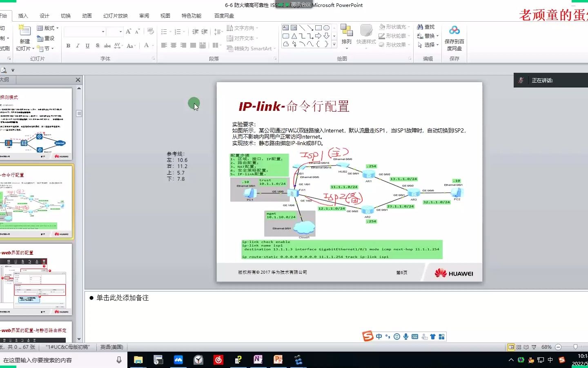
Task: Switch to 插入 ribbon tab
Action: [23, 16]
